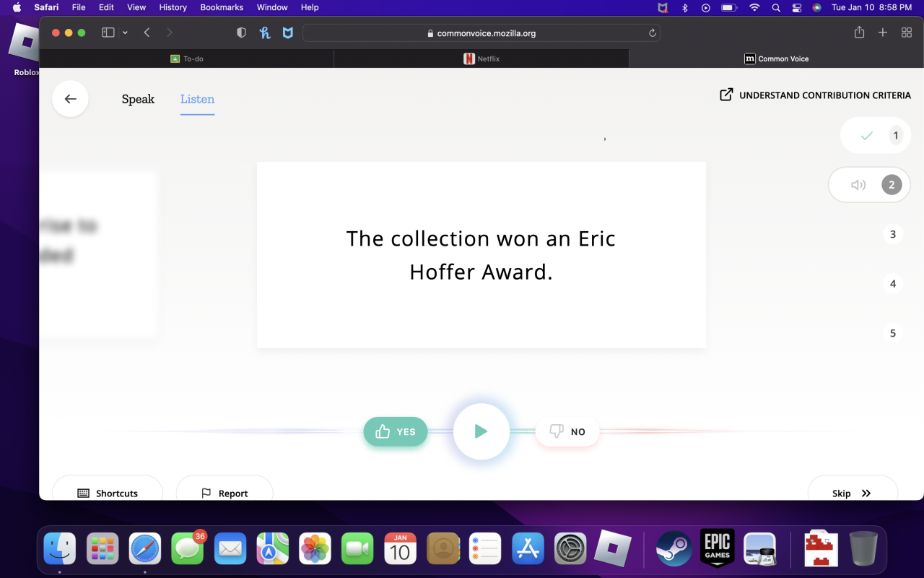Go back to the previous page

pyautogui.click(x=147, y=33)
